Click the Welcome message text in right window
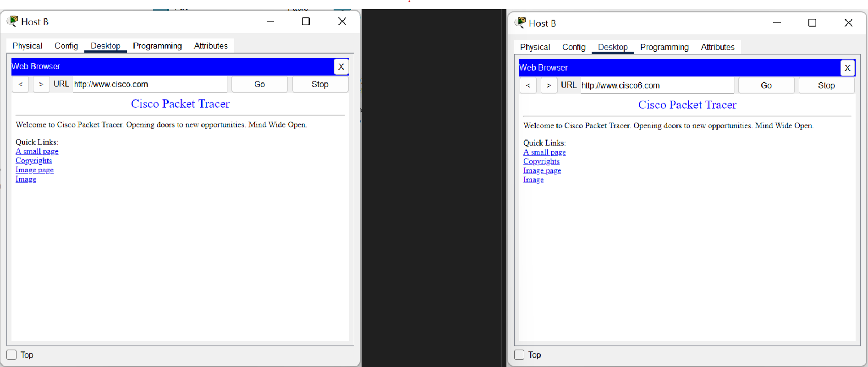The height and width of the screenshot is (367, 868). coord(669,126)
